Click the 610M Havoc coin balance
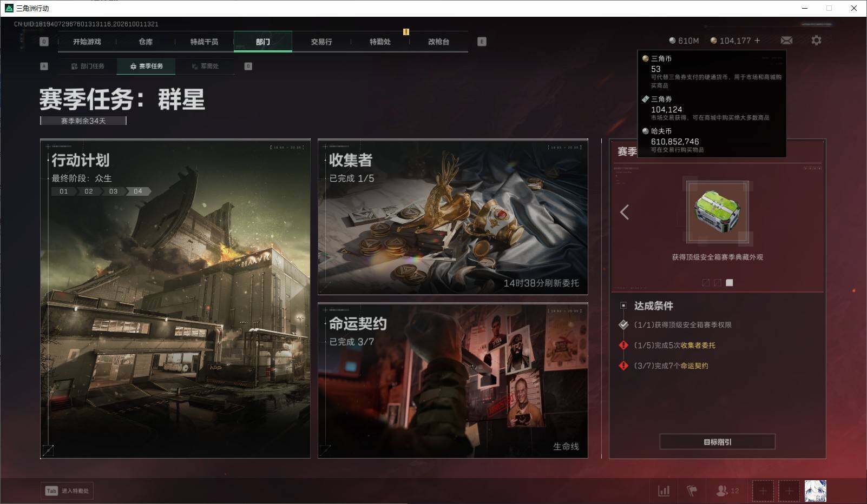This screenshot has width=867, height=504. [684, 41]
